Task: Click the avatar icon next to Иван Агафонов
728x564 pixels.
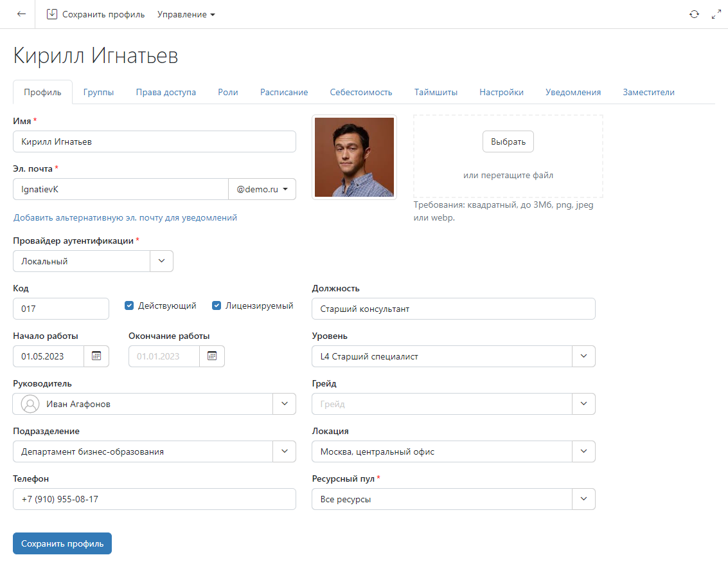Action: [x=30, y=404]
